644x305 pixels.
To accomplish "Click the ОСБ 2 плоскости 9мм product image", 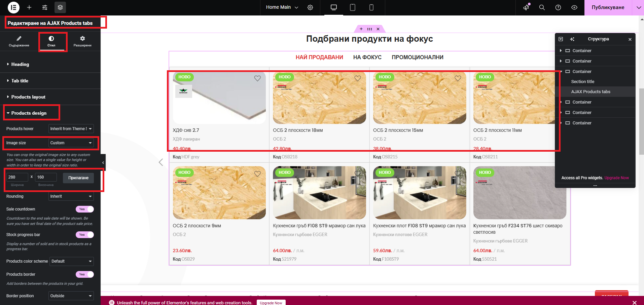I will click(219, 193).
